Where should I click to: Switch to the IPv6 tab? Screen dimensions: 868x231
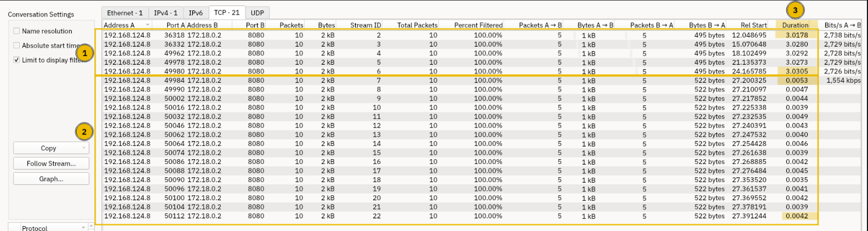pyautogui.click(x=196, y=13)
